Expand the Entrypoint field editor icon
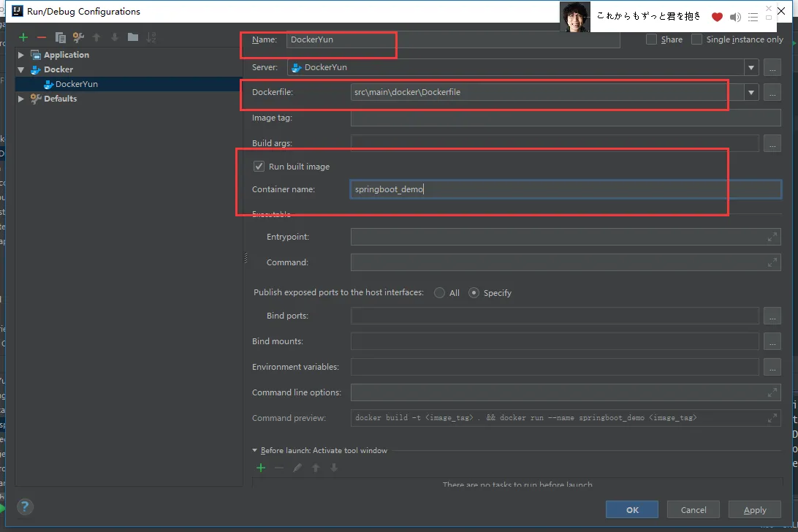The height and width of the screenshot is (532, 798). pyautogui.click(x=772, y=237)
